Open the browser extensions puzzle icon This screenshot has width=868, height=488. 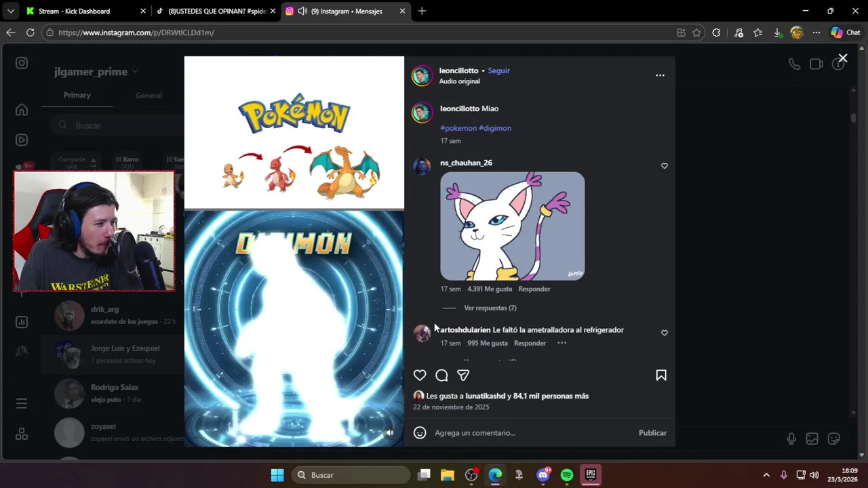click(x=717, y=33)
